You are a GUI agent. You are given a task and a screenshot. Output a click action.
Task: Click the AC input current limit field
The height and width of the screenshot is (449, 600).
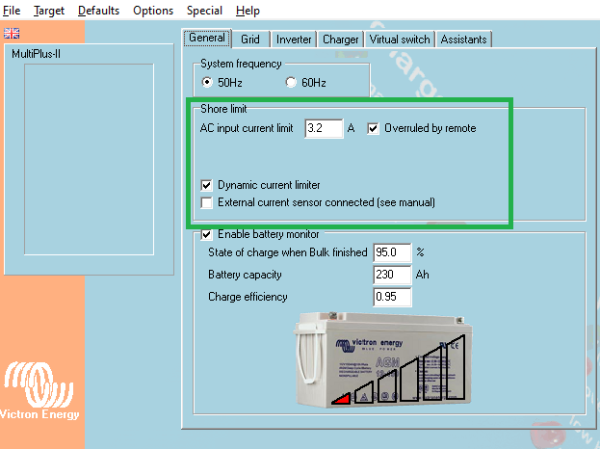(324, 128)
